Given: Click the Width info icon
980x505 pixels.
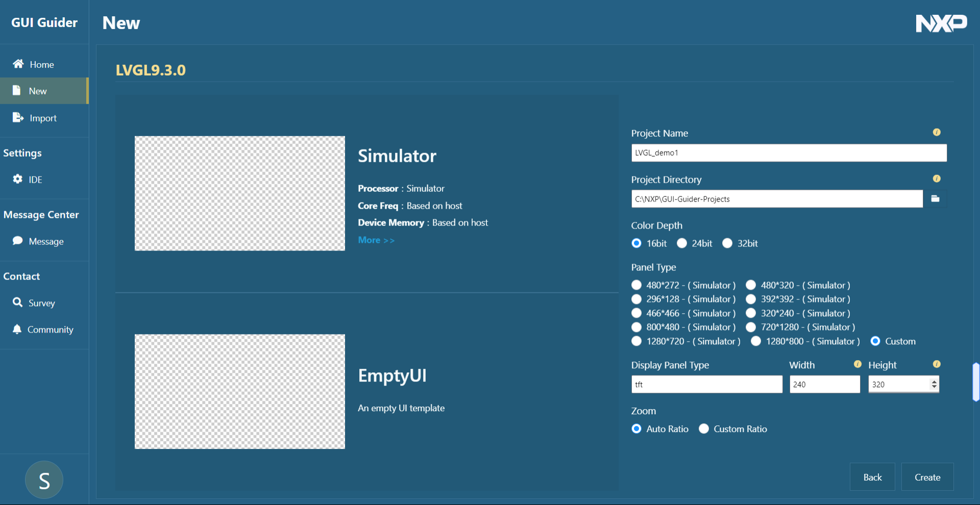Looking at the screenshot, I should (x=857, y=364).
